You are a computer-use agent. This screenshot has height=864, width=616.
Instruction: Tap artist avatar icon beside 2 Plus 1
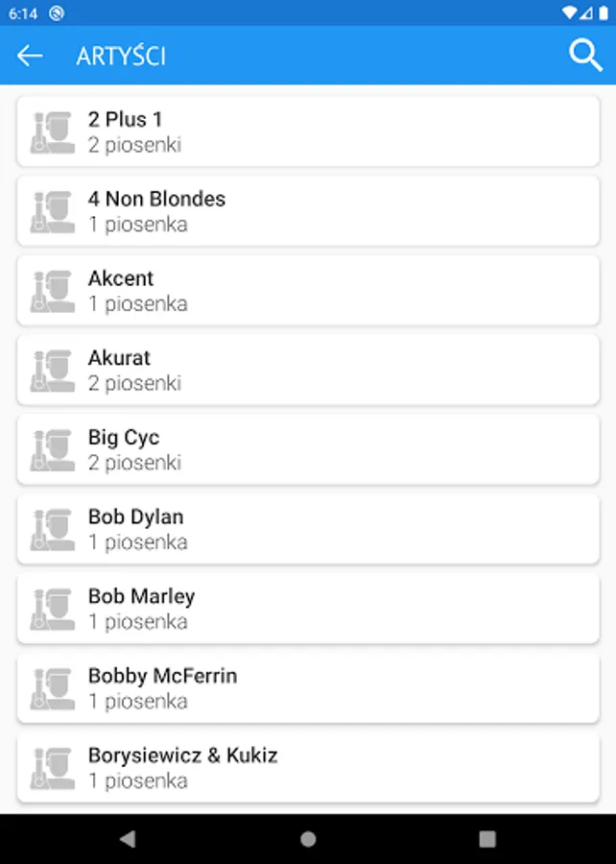coord(53,132)
